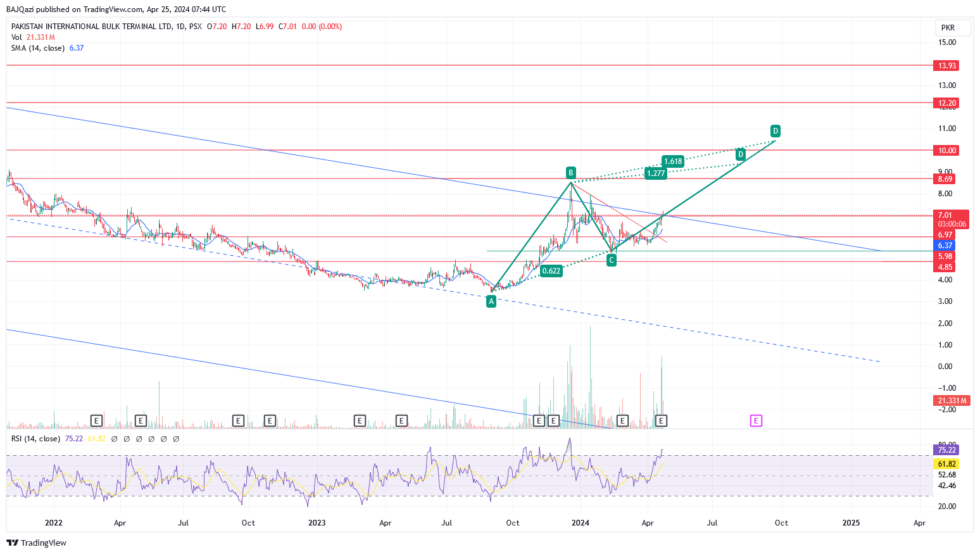Select the upper D label near 11.00
The image size is (980, 554).
pyautogui.click(x=775, y=131)
